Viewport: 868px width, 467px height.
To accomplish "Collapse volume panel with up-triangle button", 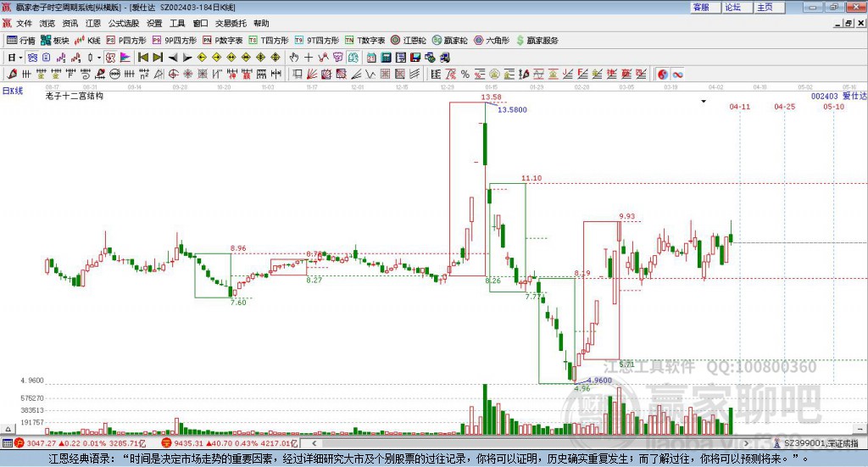I will coord(8,429).
